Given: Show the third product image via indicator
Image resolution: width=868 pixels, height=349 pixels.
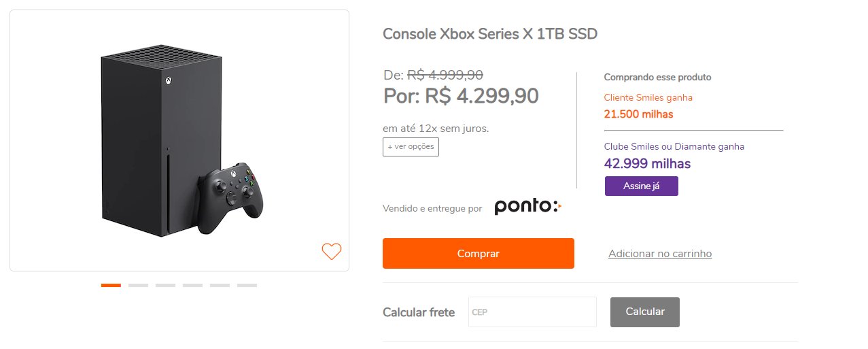Looking at the screenshot, I should (x=165, y=285).
